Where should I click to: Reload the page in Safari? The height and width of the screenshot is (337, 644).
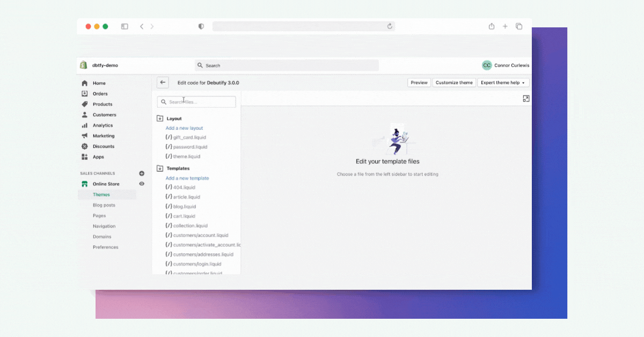tap(390, 26)
